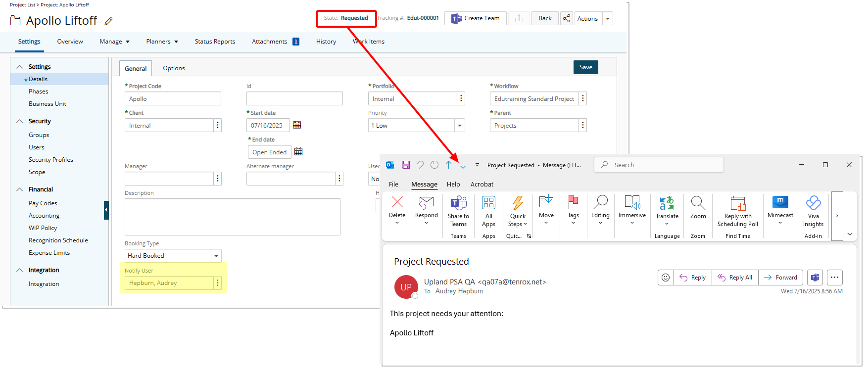
Task: Click the Delete icon in Outlook ribbon
Action: [x=397, y=202]
